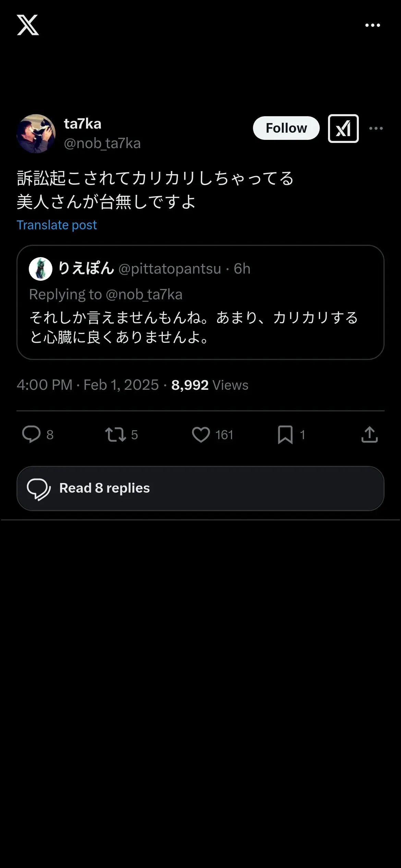Click the @pittatopantsu handle
Viewport: 401px width, 868px height.
170,269
